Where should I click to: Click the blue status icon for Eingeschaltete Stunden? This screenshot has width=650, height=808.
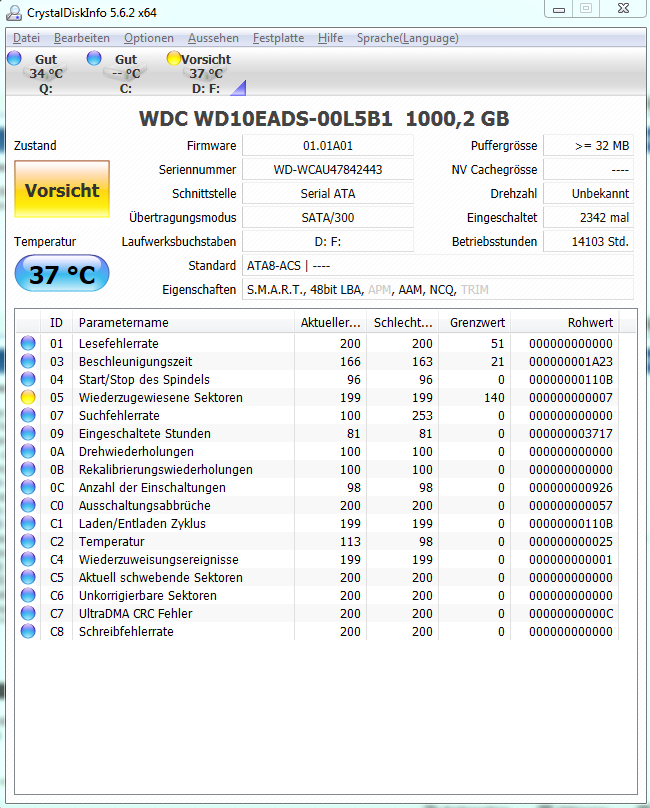tap(28, 433)
